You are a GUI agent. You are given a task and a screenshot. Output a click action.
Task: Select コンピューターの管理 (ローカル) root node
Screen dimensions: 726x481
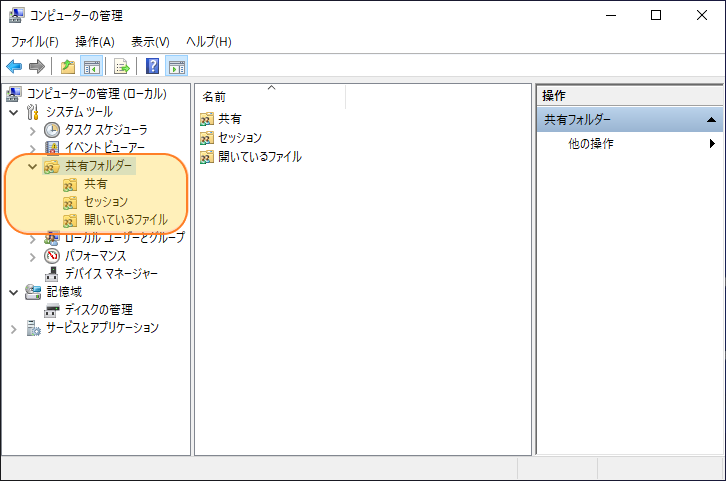(96, 94)
